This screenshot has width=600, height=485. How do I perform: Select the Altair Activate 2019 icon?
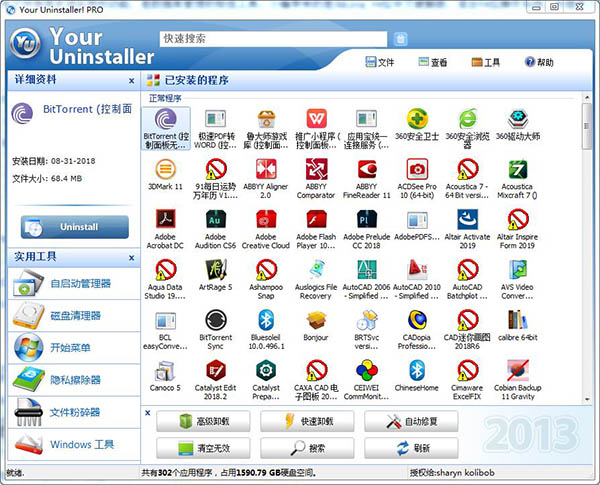(468, 219)
